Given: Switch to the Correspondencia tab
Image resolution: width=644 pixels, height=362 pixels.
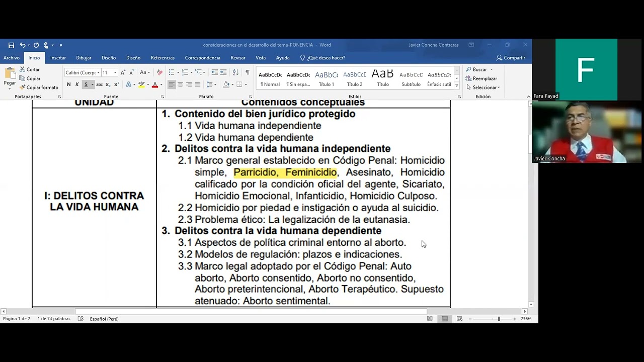Looking at the screenshot, I should pos(202,58).
